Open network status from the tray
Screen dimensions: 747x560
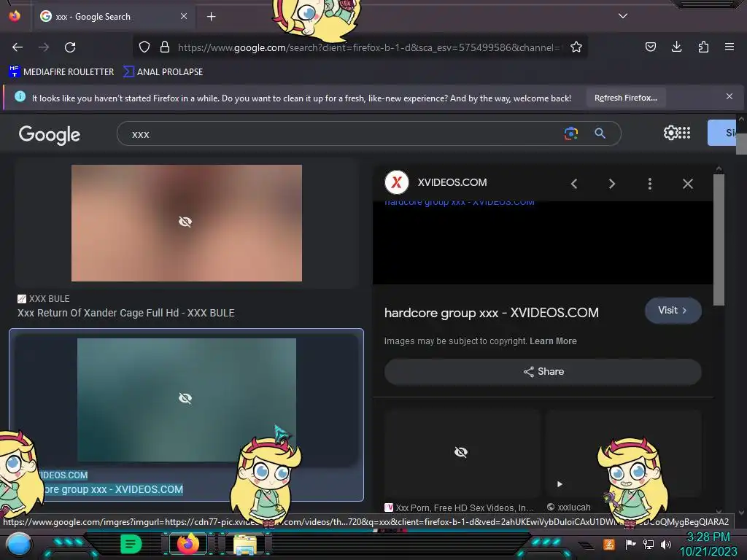(x=649, y=544)
